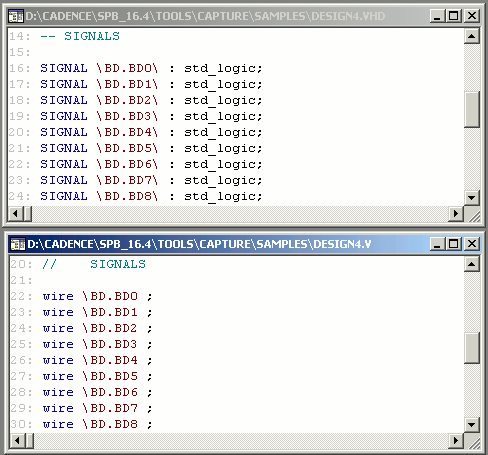Maximize the DESIGN4.VHD window
Screen dimensions: 488x455
click(x=454, y=16)
